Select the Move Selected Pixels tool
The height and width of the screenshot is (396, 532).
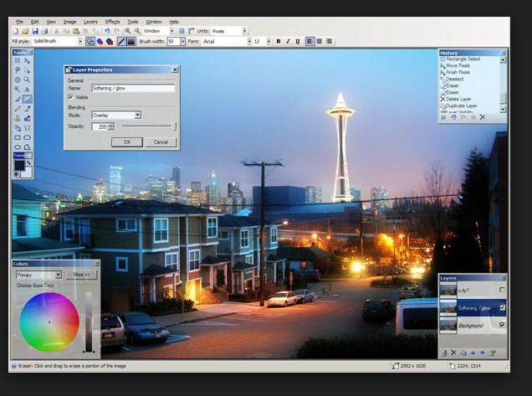27,60
